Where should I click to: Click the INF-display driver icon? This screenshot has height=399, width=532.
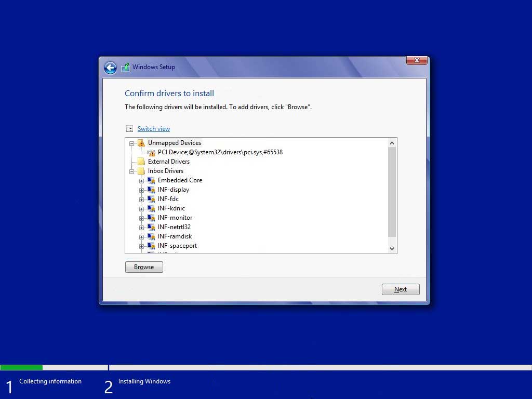[151, 190]
